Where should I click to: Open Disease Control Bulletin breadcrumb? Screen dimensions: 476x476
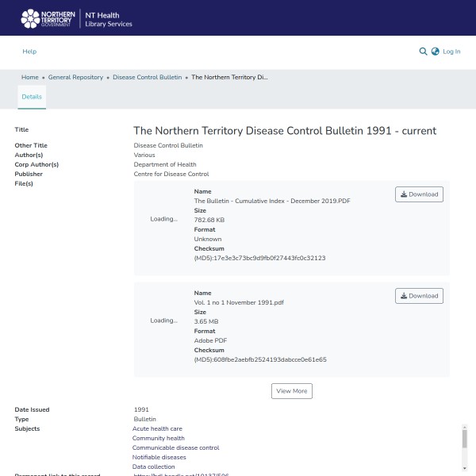coord(148,78)
